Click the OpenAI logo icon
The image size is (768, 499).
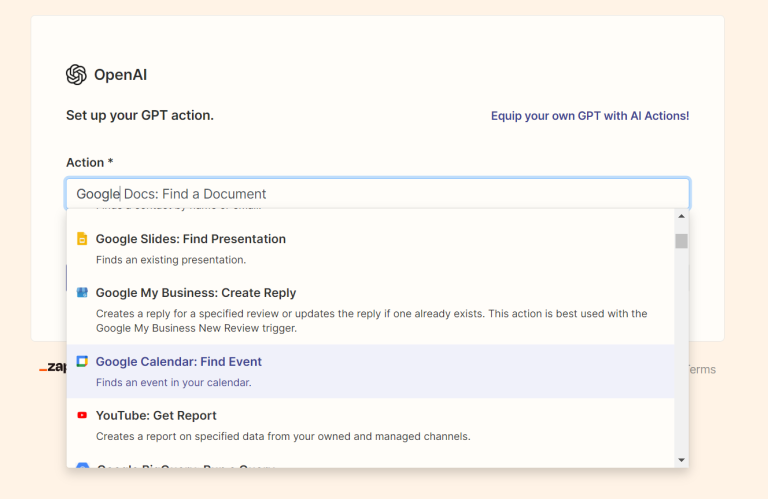coord(76,75)
